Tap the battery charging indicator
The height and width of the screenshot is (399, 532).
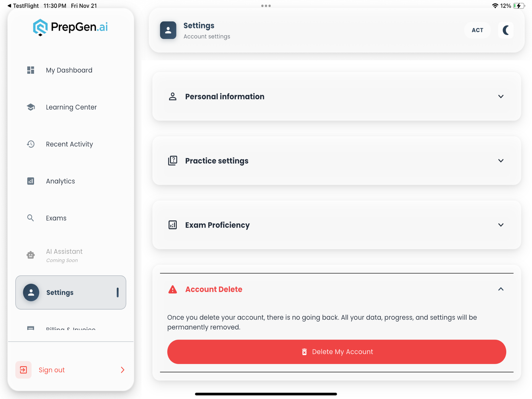(519, 6)
